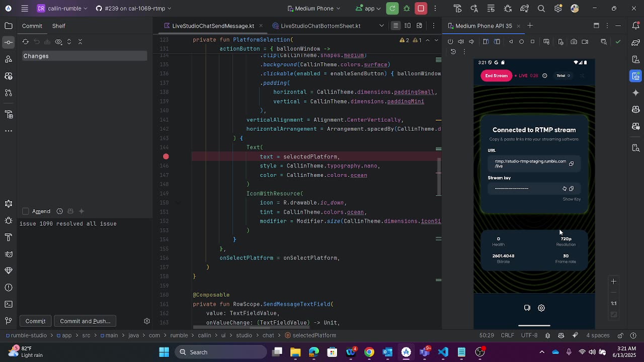
Task: Open the Medium Phone device selector
Action: click(314, 9)
